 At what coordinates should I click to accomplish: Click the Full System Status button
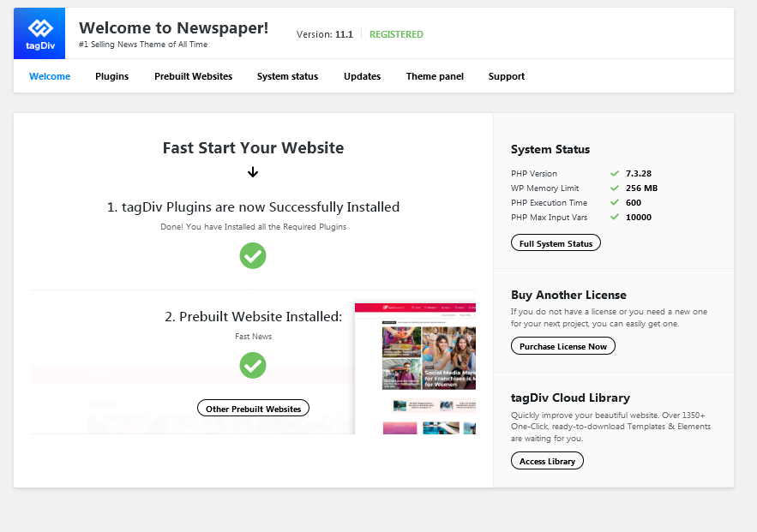(x=556, y=243)
